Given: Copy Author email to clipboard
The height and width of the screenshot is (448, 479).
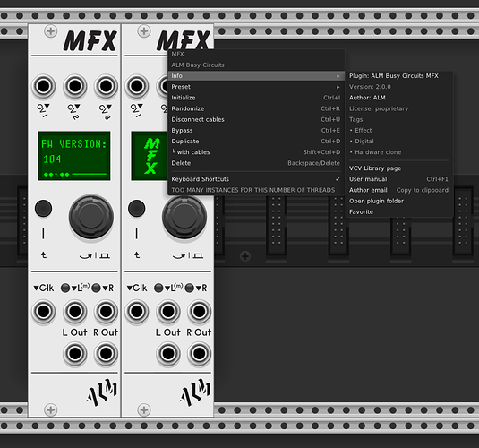Looking at the screenshot, I should [398, 190].
